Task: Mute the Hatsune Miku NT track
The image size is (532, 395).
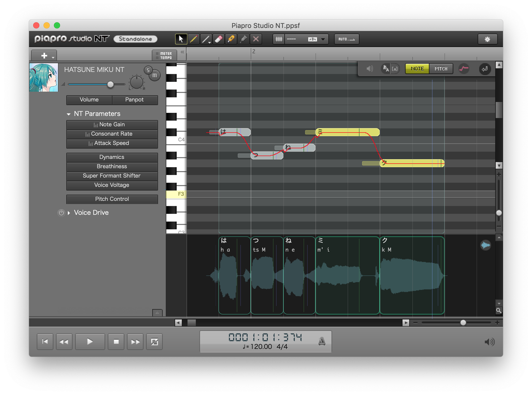Action: 155,76
